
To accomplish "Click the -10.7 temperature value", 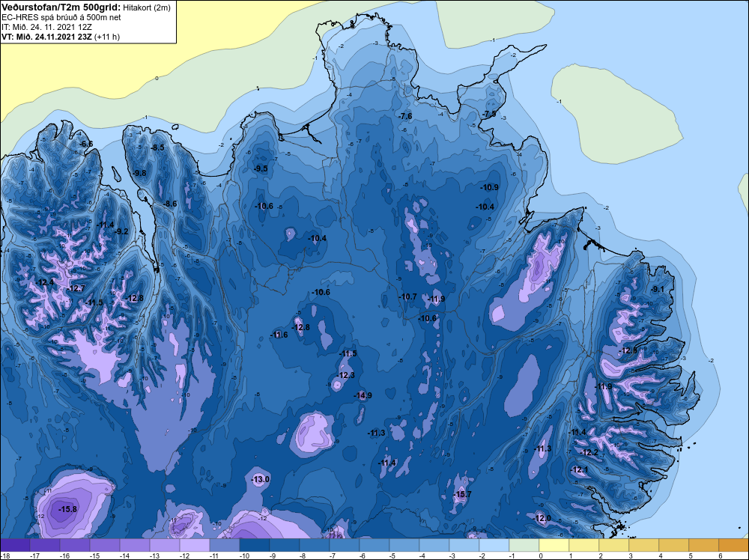I will 407,297.
